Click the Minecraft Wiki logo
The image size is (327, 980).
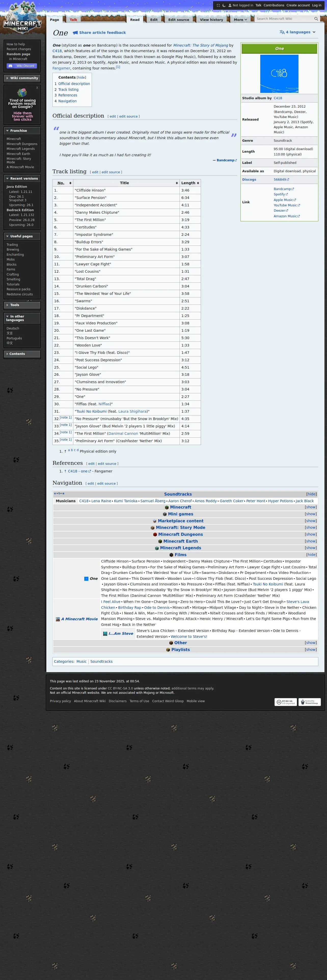[x=22, y=18]
